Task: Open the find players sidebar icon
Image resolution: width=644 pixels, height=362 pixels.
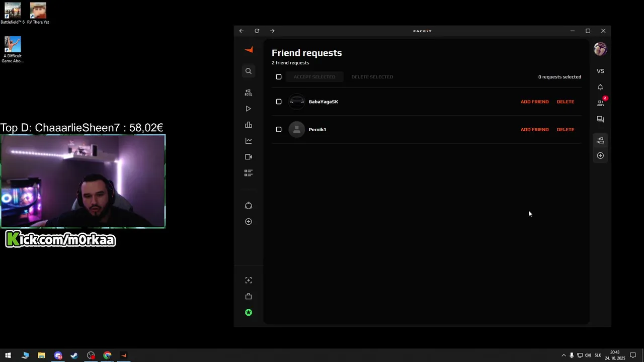Action: (249, 93)
